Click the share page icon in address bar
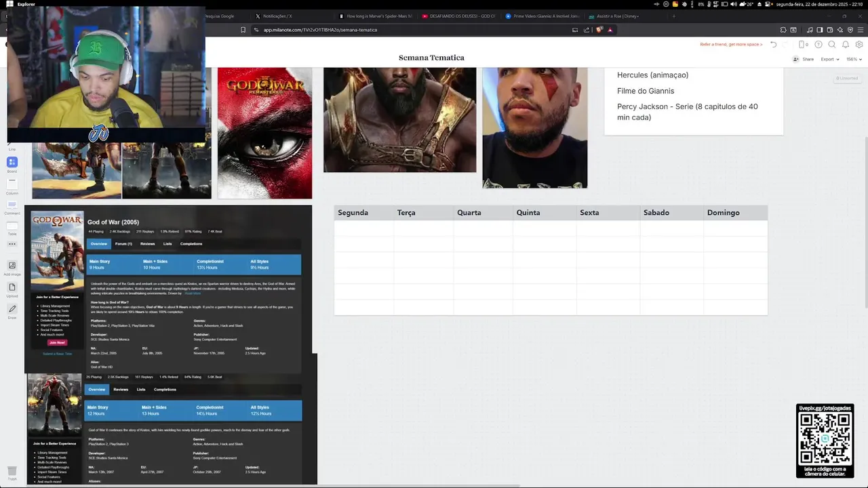868x488 pixels. tap(587, 30)
